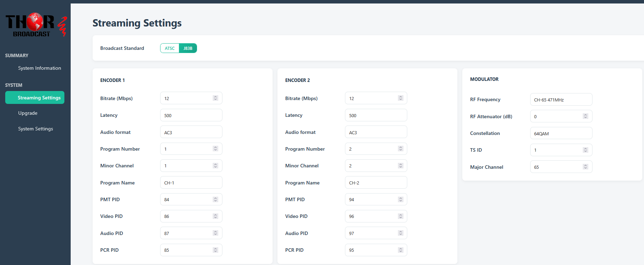Click the Thor Broadcast logo

pyautogui.click(x=35, y=25)
